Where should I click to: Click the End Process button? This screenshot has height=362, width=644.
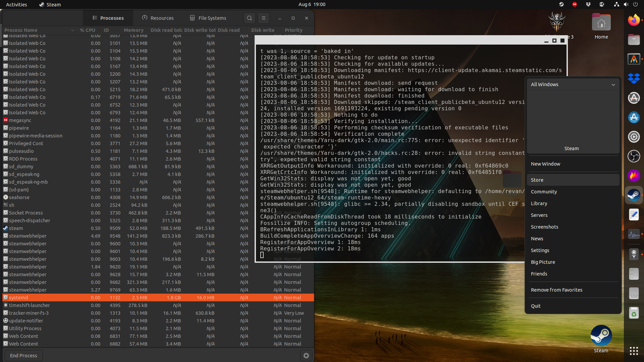(23, 355)
